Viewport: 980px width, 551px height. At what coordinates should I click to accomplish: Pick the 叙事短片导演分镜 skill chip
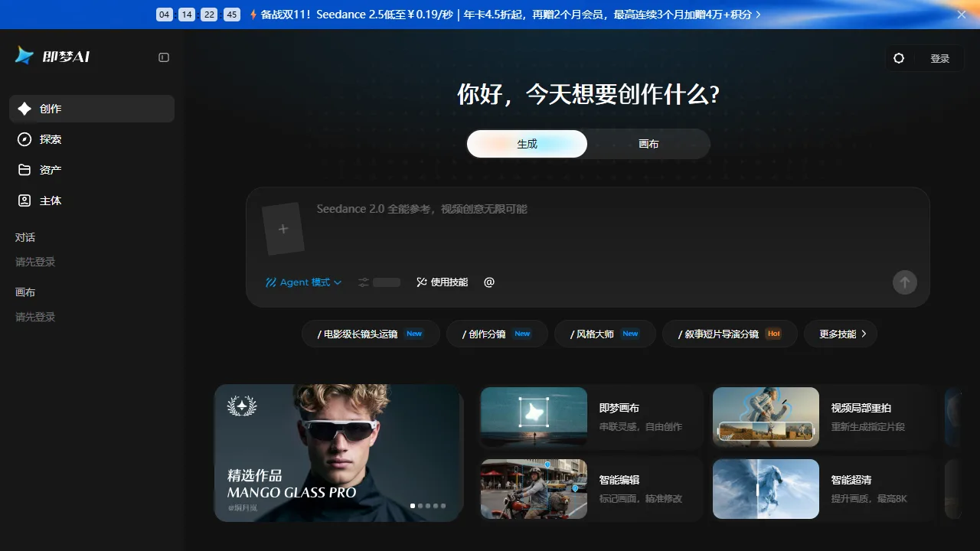point(730,334)
